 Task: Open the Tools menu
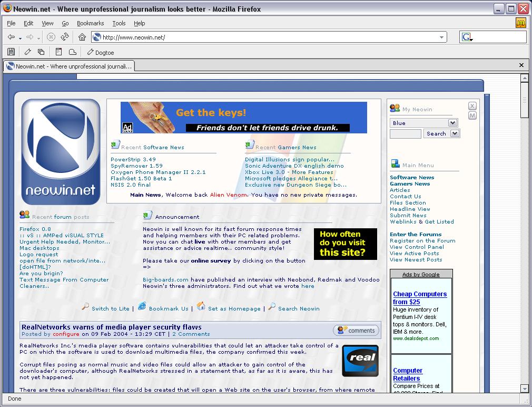[119, 23]
